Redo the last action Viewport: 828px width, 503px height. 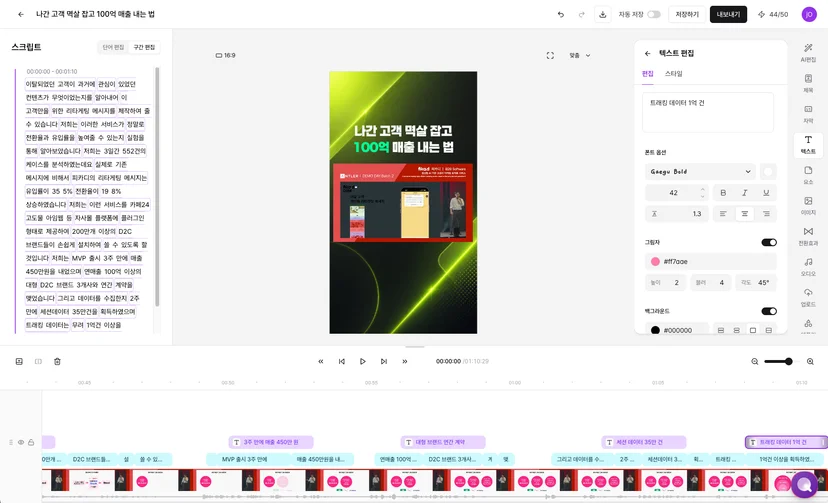click(x=581, y=14)
